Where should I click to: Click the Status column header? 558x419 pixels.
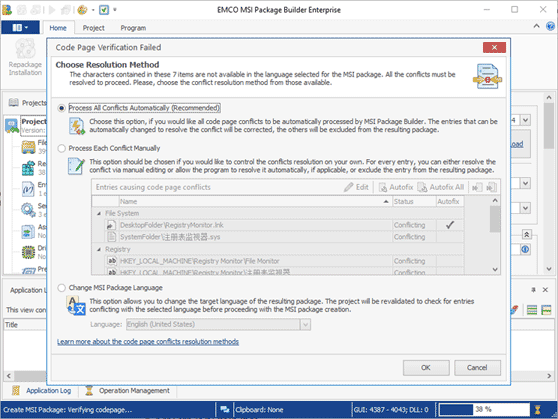tap(414, 201)
